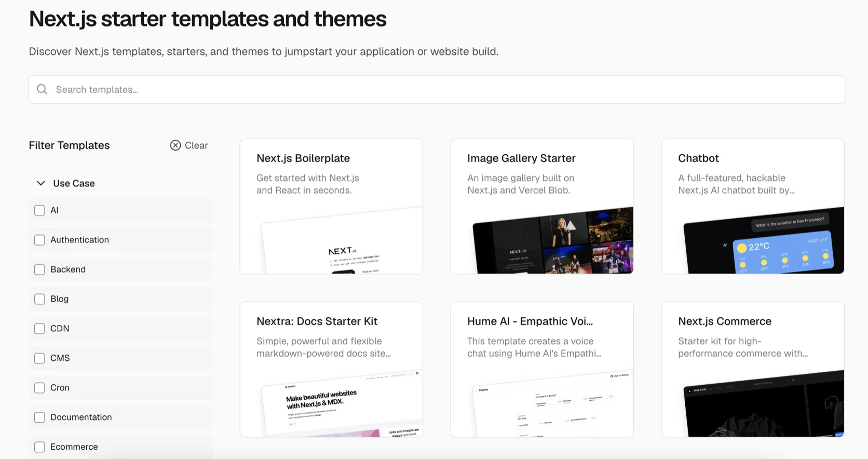Enable the Cron checkbox

coord(39,388)
